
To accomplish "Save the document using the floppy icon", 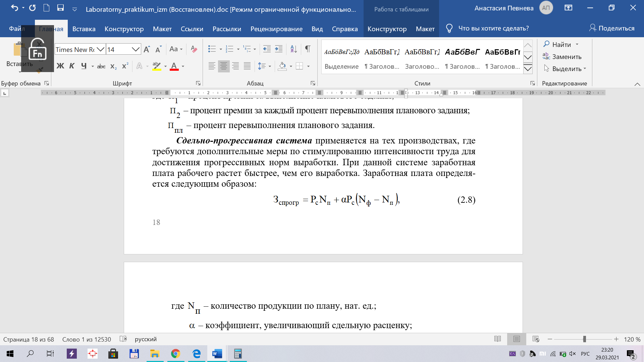I will 60,8.
